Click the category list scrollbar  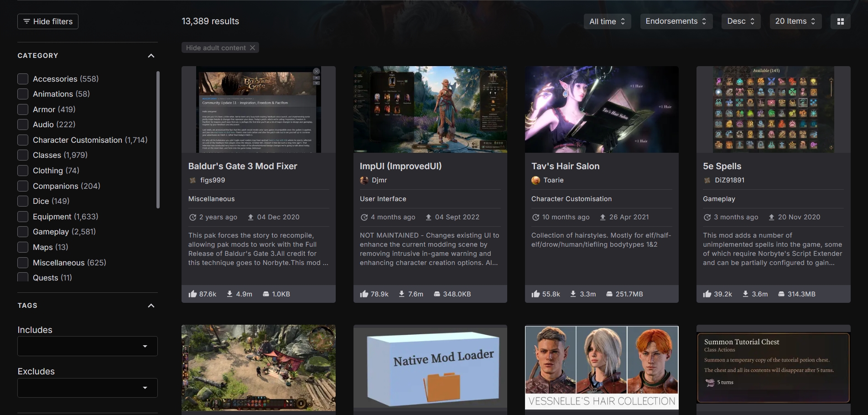pos(158,140)
